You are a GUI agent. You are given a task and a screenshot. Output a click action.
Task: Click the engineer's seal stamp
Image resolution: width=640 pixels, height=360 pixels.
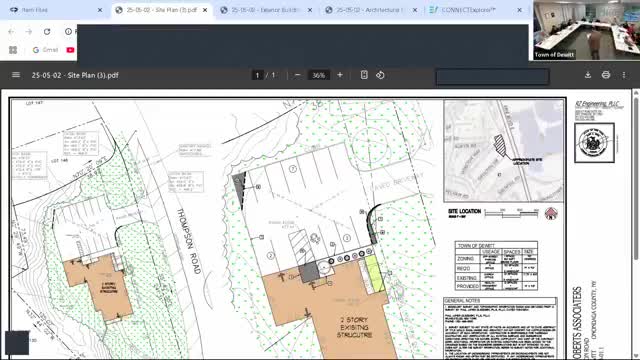(x=594, y=143)
